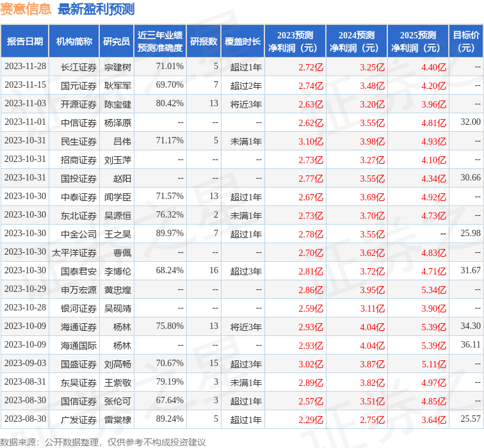Click researcher name 李博伦
The height and width of the screenshot is (448, 484).
point(118,271)
